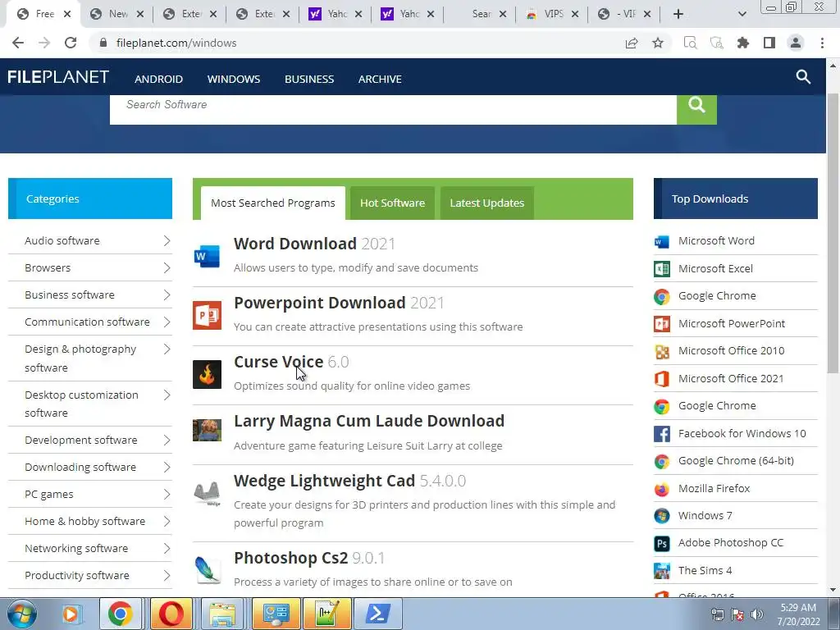Click the Larry Magna Cum Laude thumbnail
The height and width of the screenshot is (630, 840).
(x=207, y=430)
